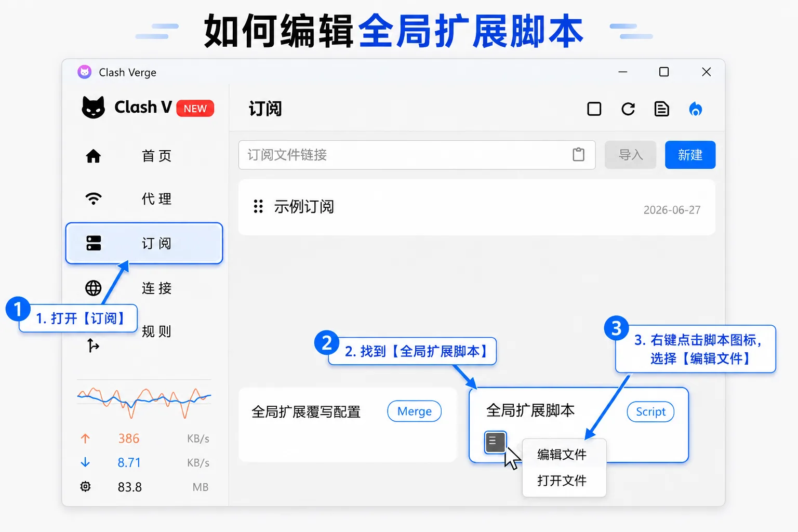Click the 386 upload speed value
Viewport: 798px width, 532px height.
129,438
